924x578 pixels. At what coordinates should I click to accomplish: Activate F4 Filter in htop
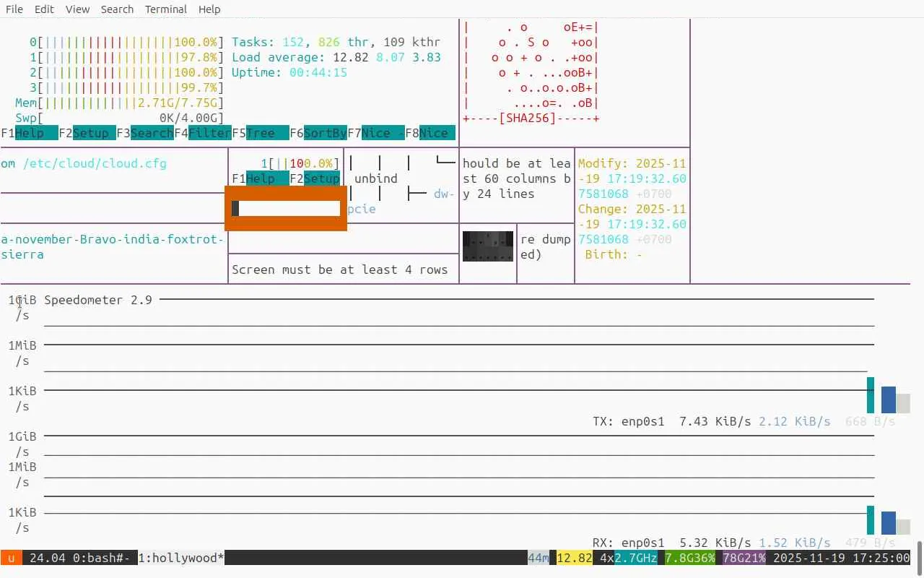(203, 133)
